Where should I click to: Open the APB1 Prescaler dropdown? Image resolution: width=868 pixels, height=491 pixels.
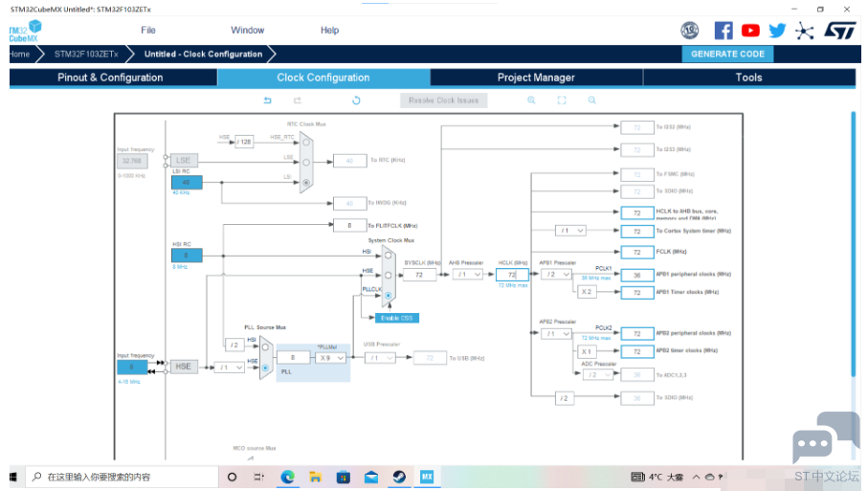(x=556, y=275)
